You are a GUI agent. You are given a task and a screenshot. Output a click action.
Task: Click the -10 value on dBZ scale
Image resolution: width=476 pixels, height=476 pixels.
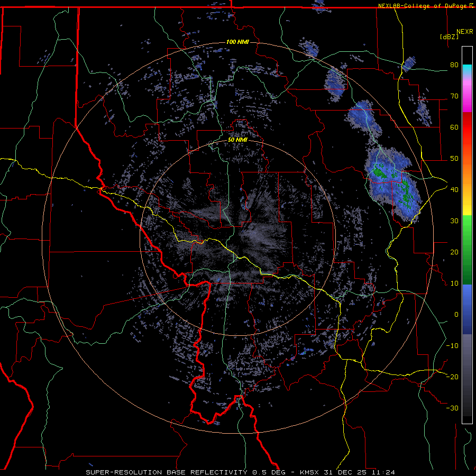coord(452,346)
